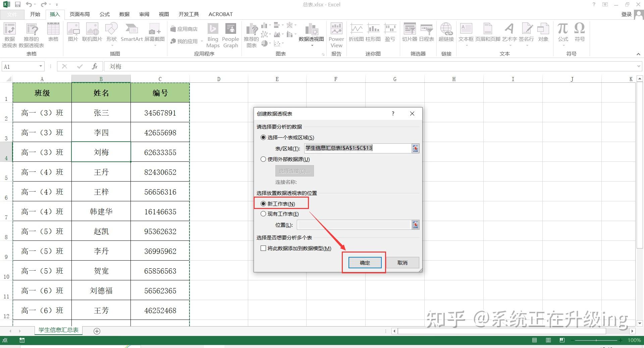Click the range selector beside 表/区域
This screenshot has width=644, height=348.
point(415,148)
